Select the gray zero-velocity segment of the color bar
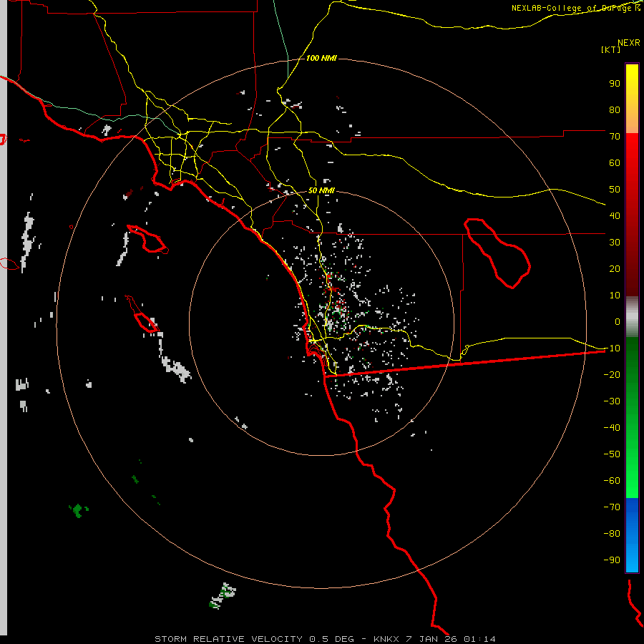 click(x=632, y=317)
